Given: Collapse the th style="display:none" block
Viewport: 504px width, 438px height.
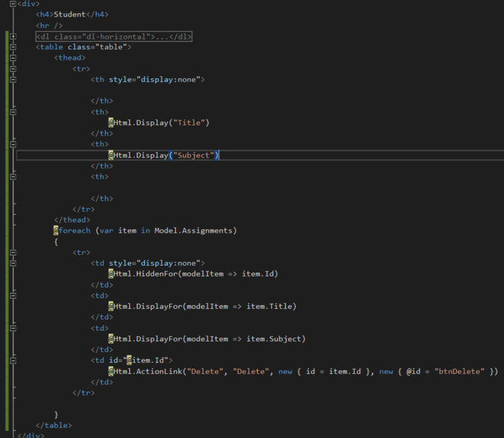Looking at the screenshot, I should pos(13,79).
